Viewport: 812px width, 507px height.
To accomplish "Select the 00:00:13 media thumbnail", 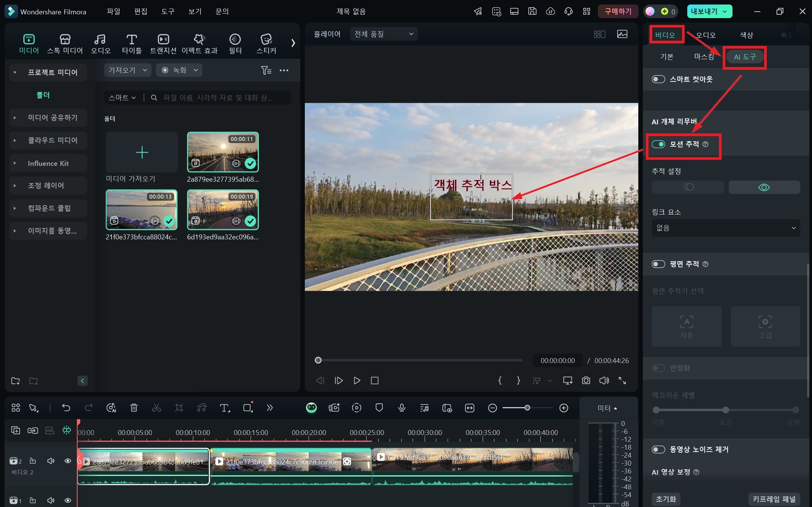I will coord(142,210).
